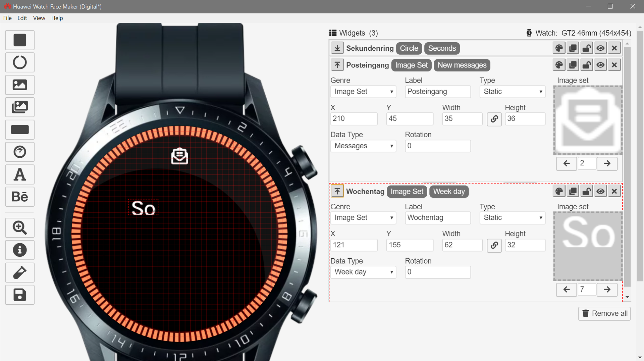Image resolution: width=644 pixels, height=361 pixels.
Task: Add a gauge hand widget
Action: 20,152
